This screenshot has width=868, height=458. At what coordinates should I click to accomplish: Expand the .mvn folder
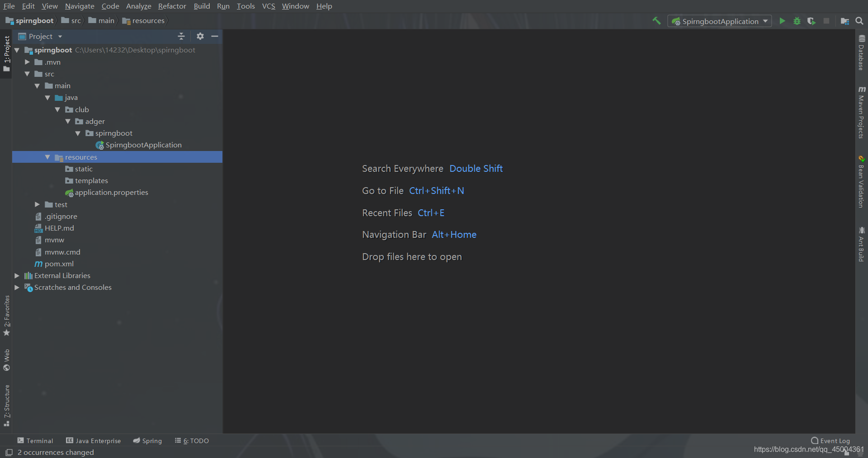coord(27,62)
